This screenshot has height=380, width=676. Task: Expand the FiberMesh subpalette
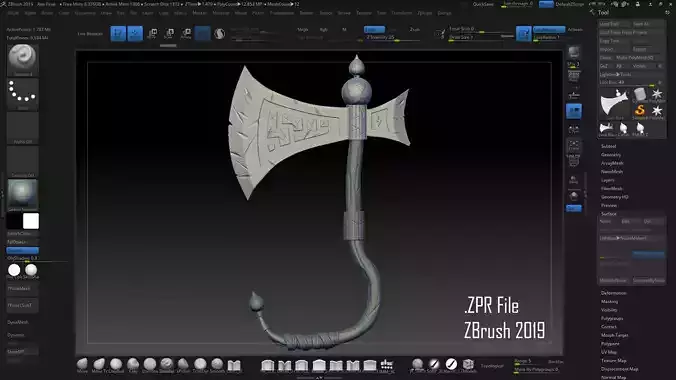tap(612, 188)
